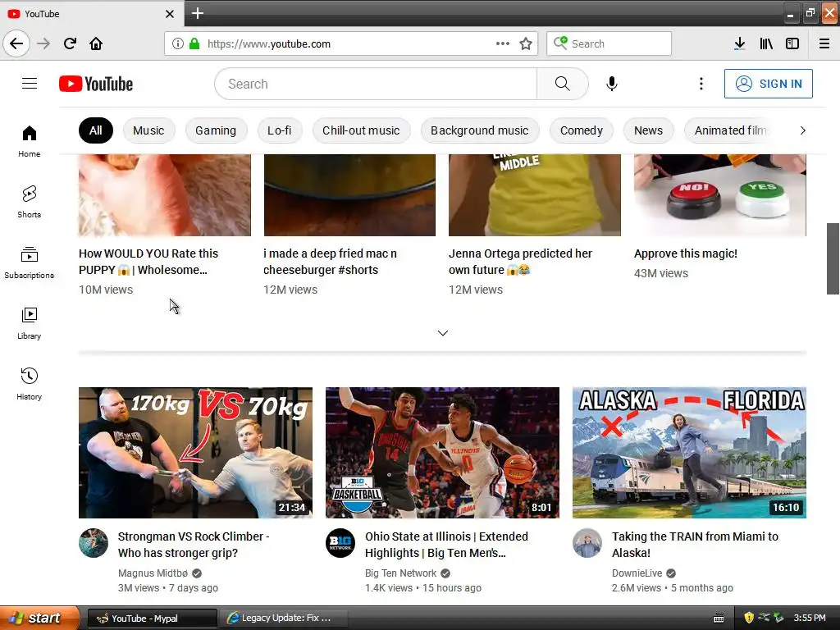Open Library in YouTube sidebar

[x=30, y=323]
